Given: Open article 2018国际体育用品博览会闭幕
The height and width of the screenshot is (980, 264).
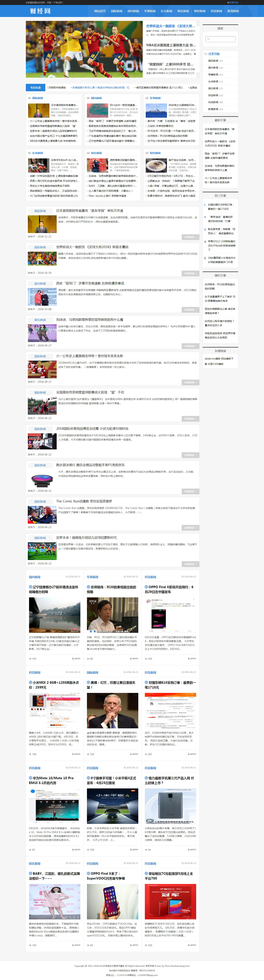Looking at the screenshot, I should (92, 429).
